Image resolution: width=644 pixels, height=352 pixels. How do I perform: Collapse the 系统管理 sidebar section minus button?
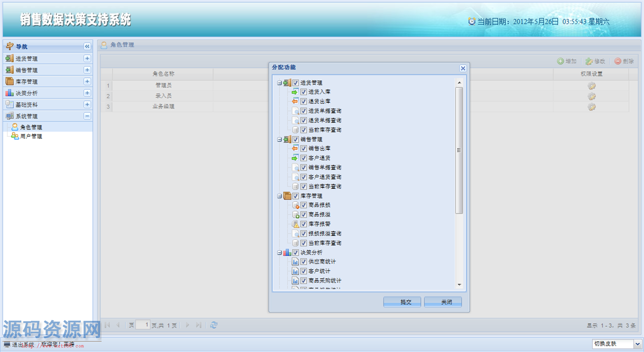click(x=87, y=116)
